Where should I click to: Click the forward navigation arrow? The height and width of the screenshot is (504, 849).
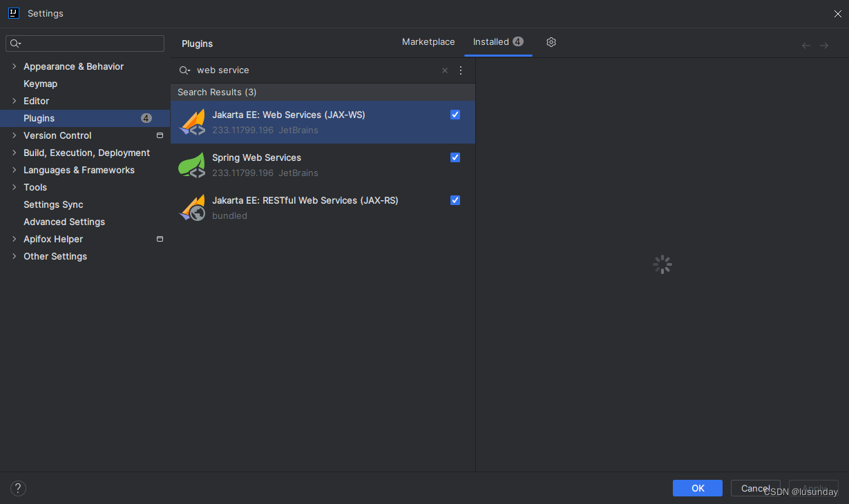point(824,45)
